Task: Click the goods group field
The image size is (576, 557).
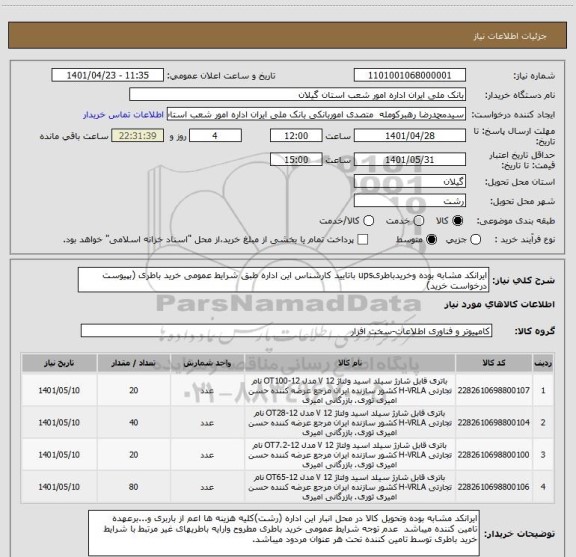Action: (286, 331)
